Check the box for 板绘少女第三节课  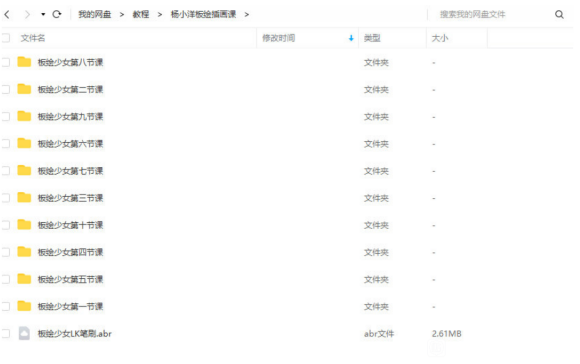click(x=6, y=198)
